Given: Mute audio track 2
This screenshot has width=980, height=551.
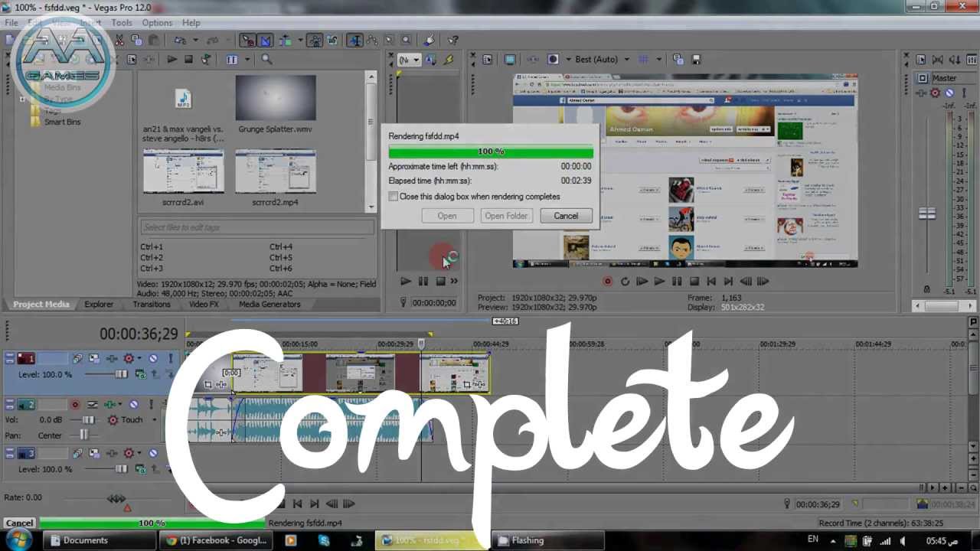Looking at the screenshot, I should coord(133,404).
